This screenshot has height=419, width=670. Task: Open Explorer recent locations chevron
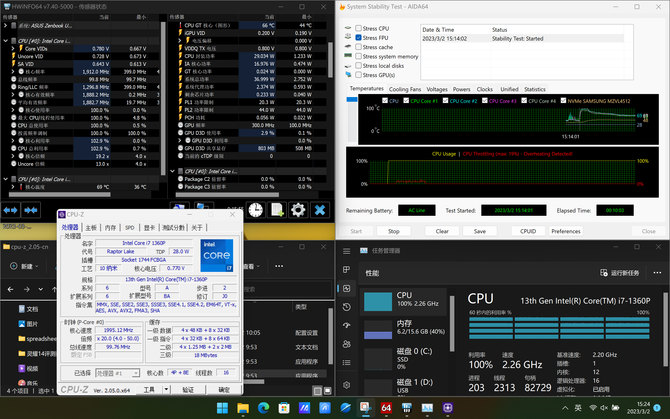pos(41,289)
